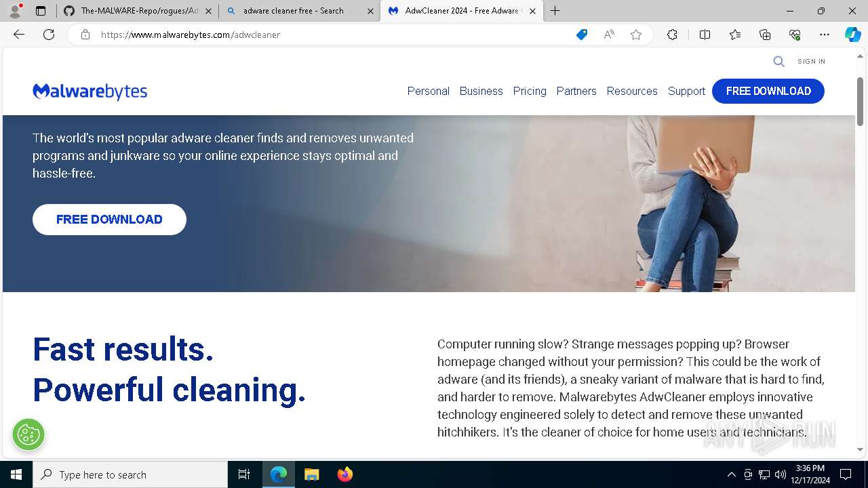This screenshot has height=488, width=868.
Task: Open Partners navigation menu
Action: tap(576, 91)
